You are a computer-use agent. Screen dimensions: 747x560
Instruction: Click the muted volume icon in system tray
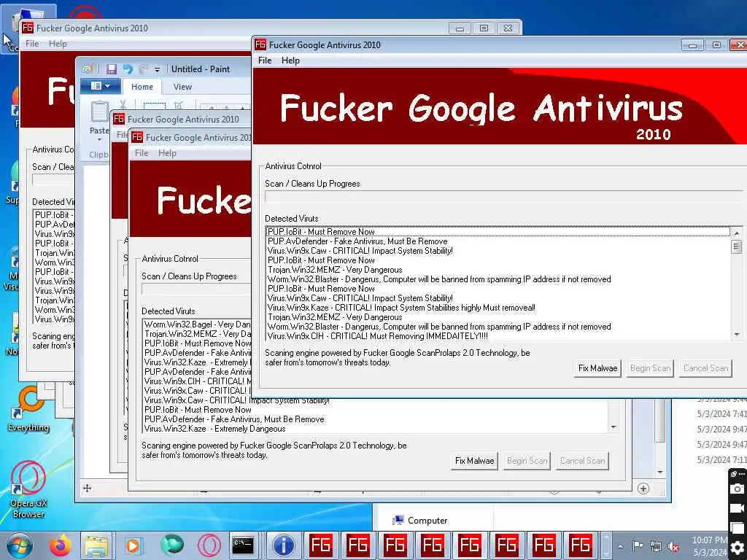point(673,547)
